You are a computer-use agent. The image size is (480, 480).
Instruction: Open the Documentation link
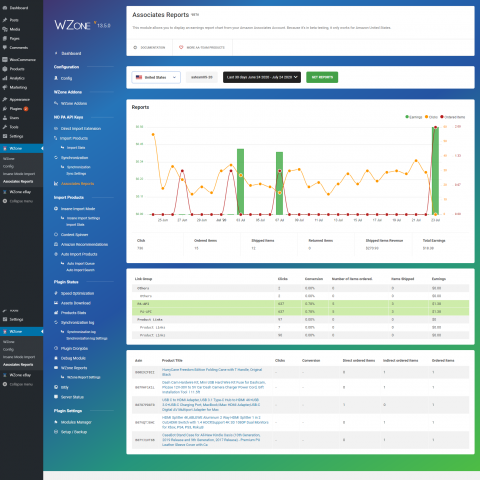point(149,48)
